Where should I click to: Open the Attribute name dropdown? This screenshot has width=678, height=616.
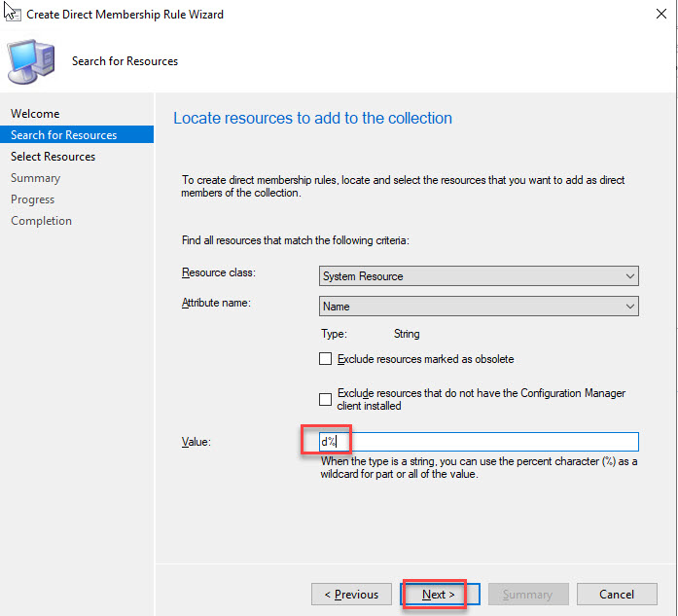[x=479, y=307]
